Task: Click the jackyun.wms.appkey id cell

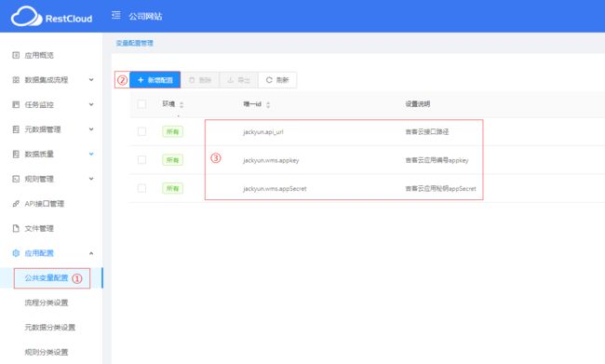Action: 271,160
